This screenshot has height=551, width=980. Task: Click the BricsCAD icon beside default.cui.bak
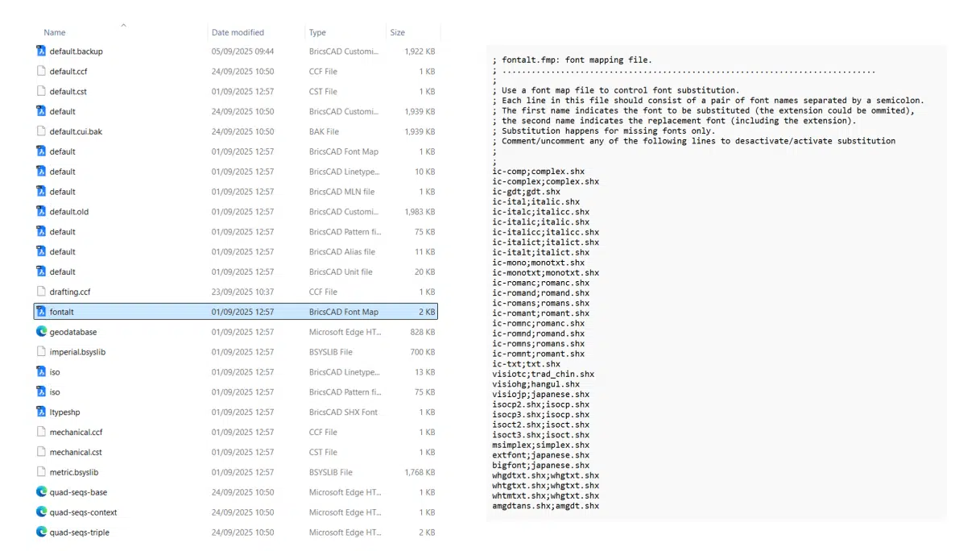41,131
